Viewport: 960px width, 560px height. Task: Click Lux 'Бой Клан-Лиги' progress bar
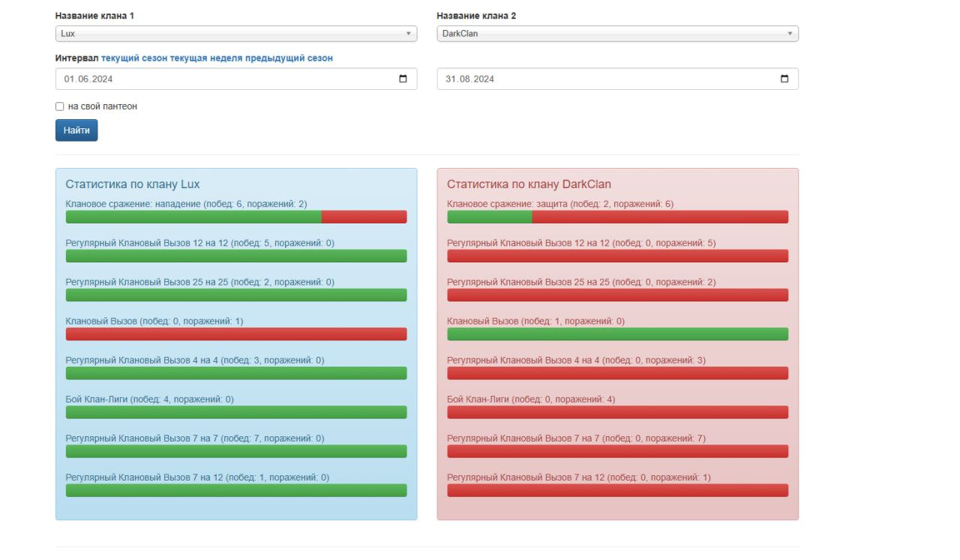point(236,412)
